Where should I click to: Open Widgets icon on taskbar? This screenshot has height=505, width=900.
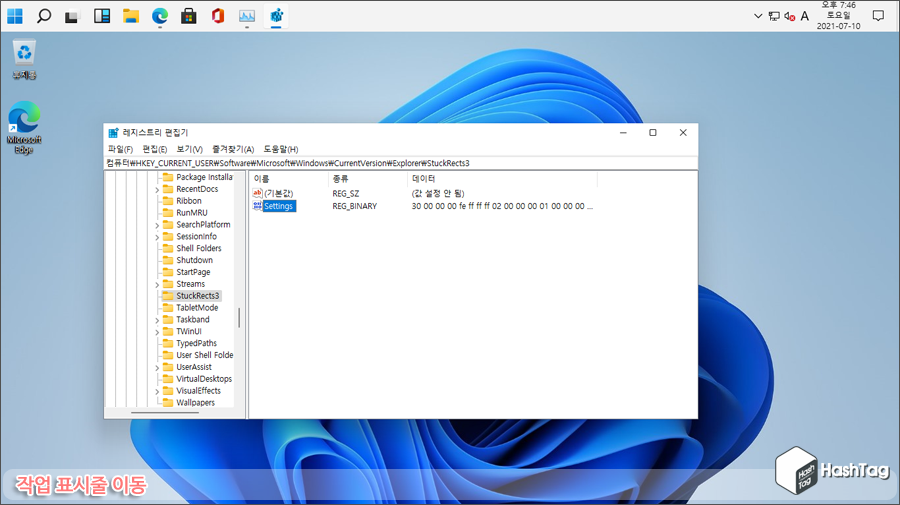(x=102, y=16)
